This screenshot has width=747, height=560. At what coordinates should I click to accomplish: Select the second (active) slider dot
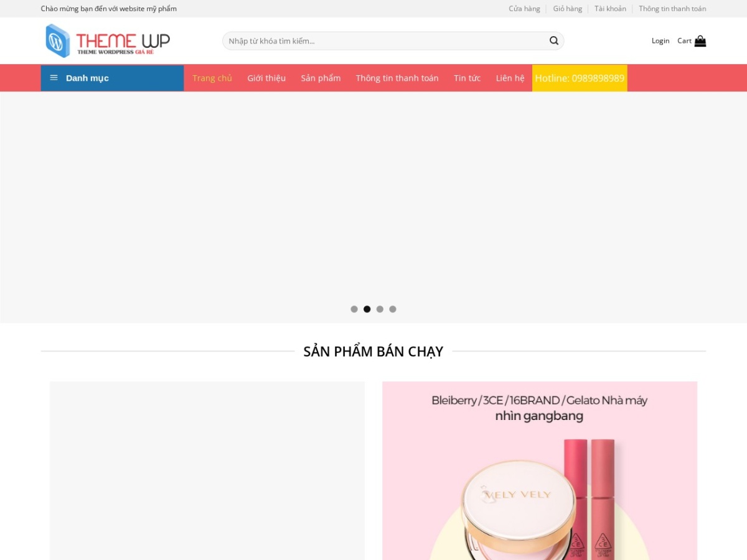(x=367, y=309)
